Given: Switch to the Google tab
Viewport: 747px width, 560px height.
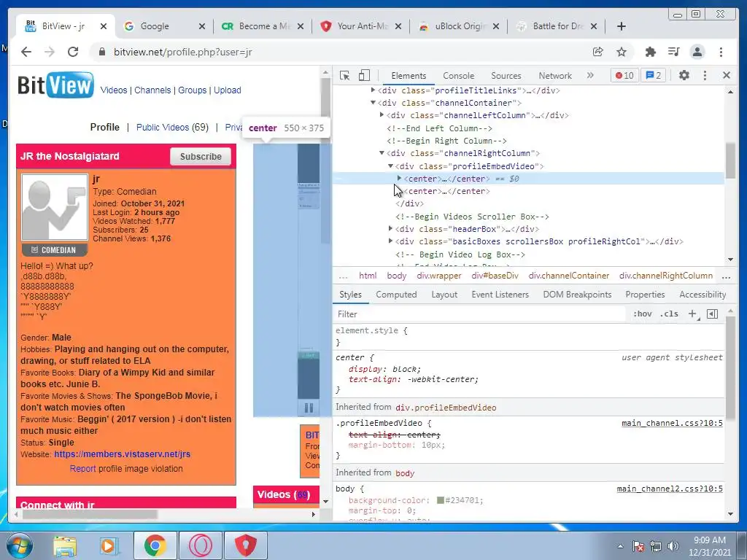Looking at the screenshot, I should pyautogui.click(x=155, y=26).
